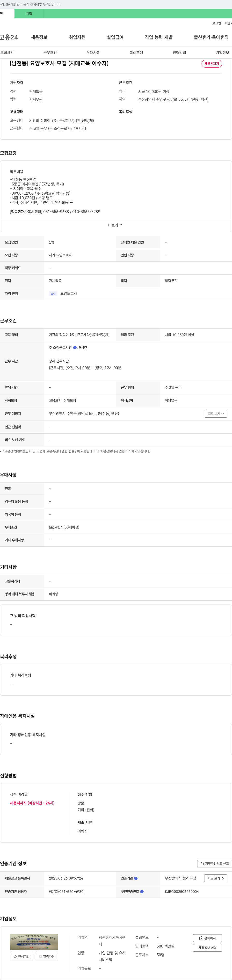Jump to 전형방법 section tab
The height and width of the screenshot is (980, 232).
tap(179, 53)
